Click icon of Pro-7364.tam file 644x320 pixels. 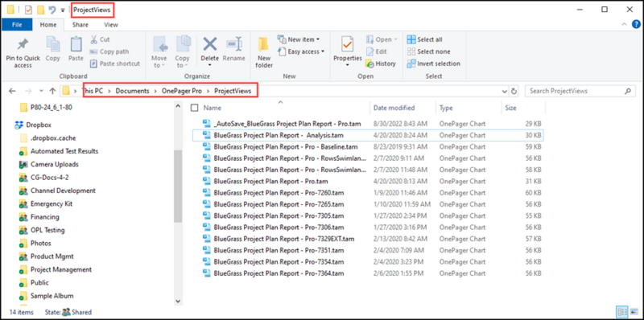(207, 273)
